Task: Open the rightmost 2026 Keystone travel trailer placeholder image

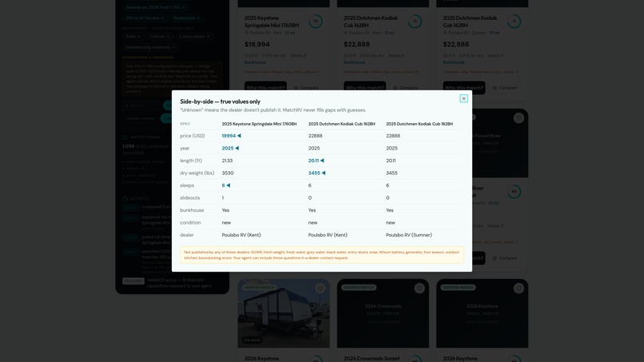Action: tap(482, 313)
